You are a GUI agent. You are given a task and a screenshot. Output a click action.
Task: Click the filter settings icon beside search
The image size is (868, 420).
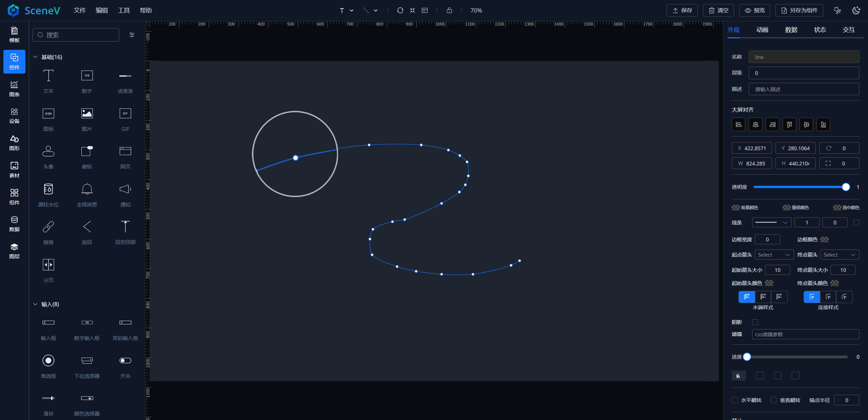tap(132, 35)
